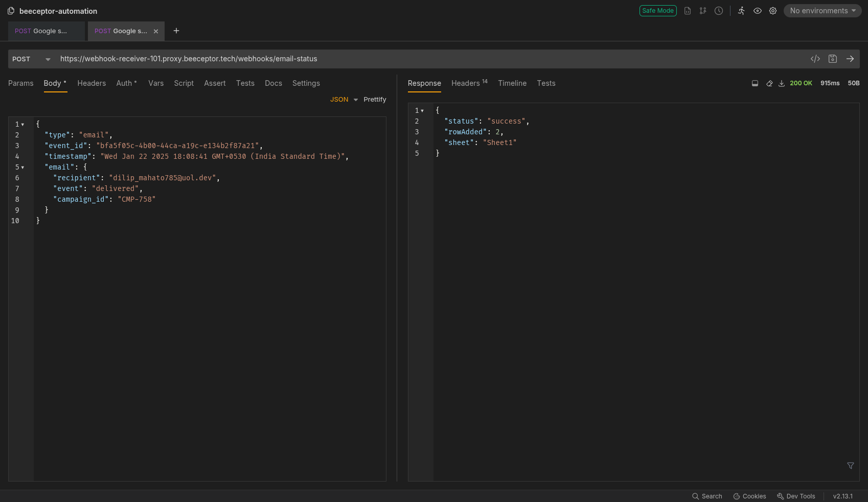
Task: Open the response Timeline tab
Action: (x=512, y=83)
